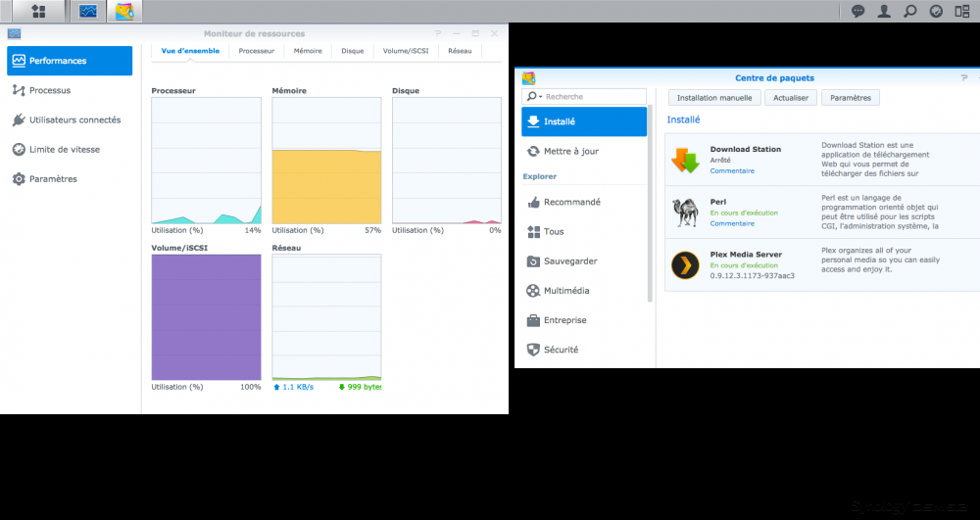This screenshot has height=520, width=980.
Task: Switch to Resource Monitor taskbar icon
Action: pyautogui.click(x=88, y=11)
